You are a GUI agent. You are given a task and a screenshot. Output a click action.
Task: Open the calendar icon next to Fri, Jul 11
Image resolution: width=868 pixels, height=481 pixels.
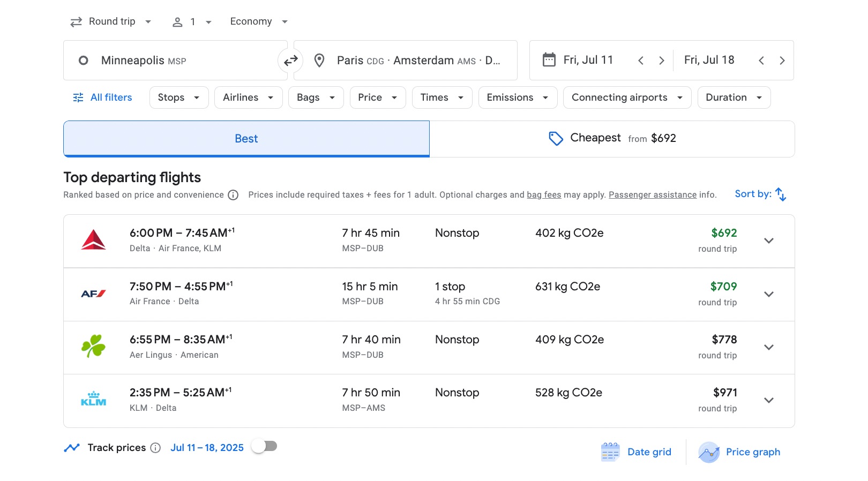549,59
